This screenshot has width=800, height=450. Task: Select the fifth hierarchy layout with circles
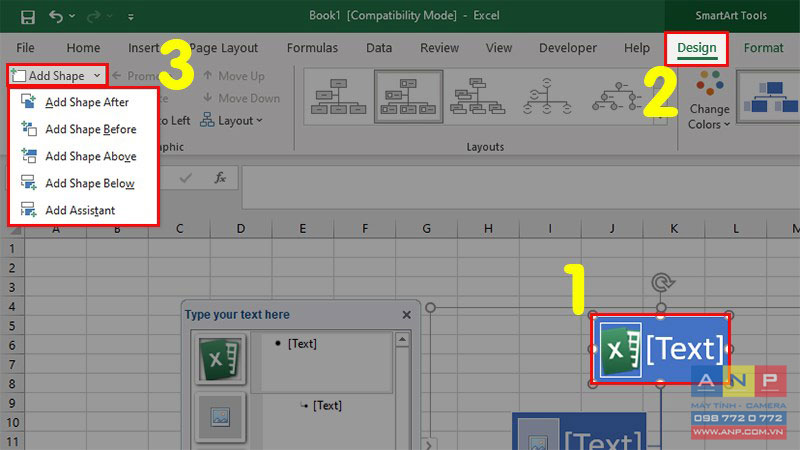coord(616,96)
